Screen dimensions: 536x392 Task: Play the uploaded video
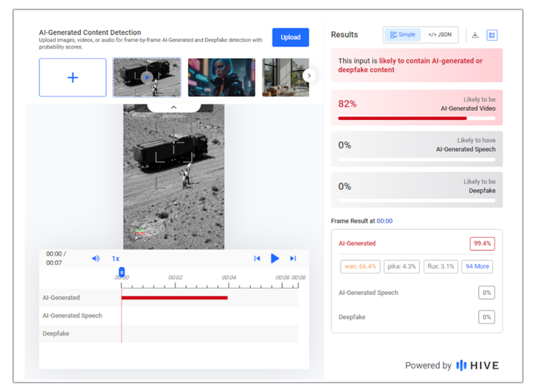click(274, 258)
